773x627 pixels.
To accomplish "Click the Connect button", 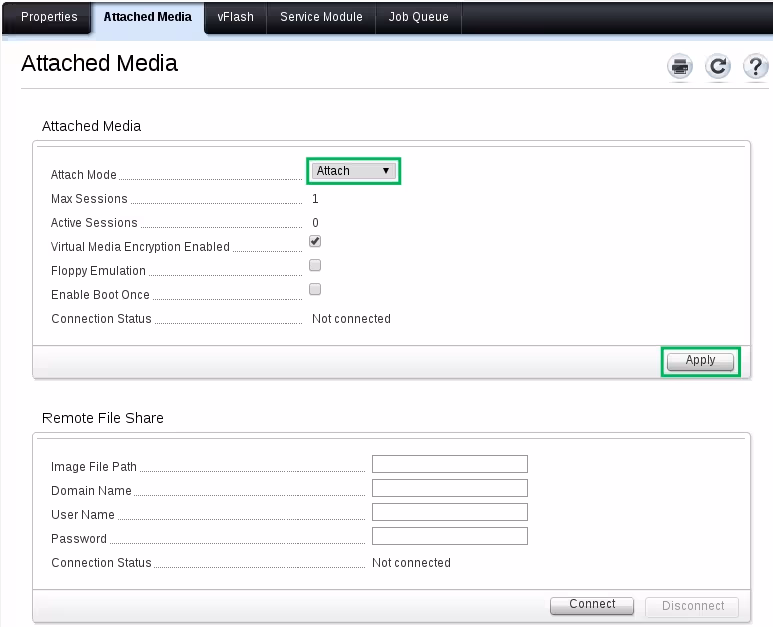I will [592, 605].
